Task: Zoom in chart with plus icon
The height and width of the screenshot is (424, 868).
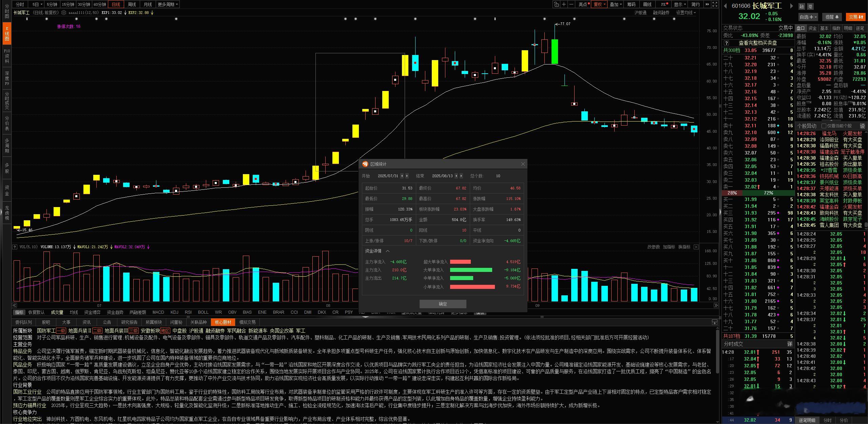Action: (564, 4)
